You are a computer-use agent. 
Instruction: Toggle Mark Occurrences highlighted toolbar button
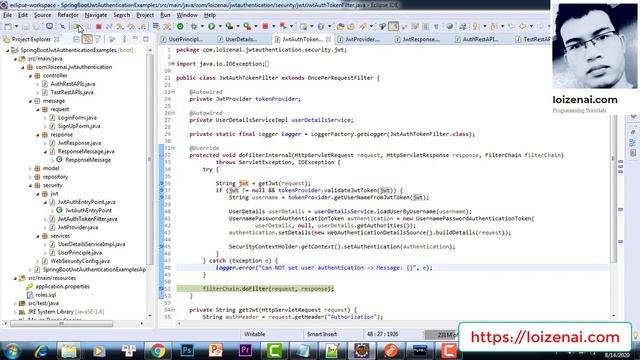[x=393, y=27]
